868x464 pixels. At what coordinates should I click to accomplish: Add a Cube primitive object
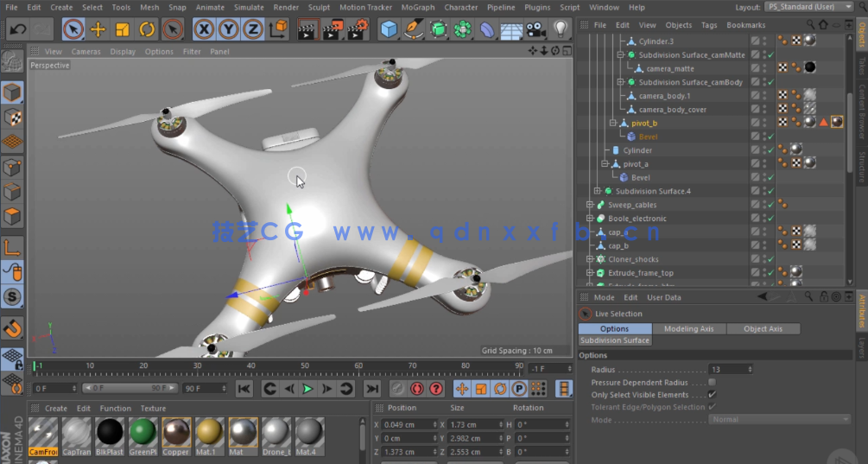point(390,29)
